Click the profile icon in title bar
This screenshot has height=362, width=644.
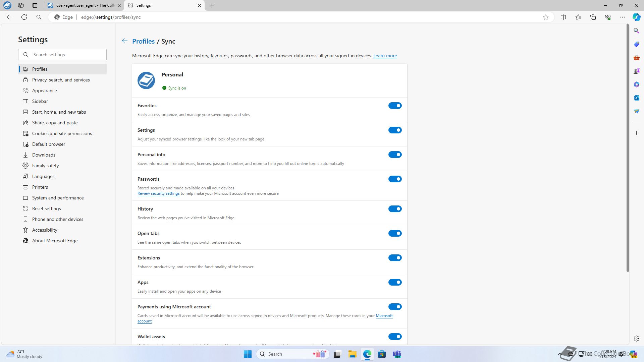pos(7,5)
